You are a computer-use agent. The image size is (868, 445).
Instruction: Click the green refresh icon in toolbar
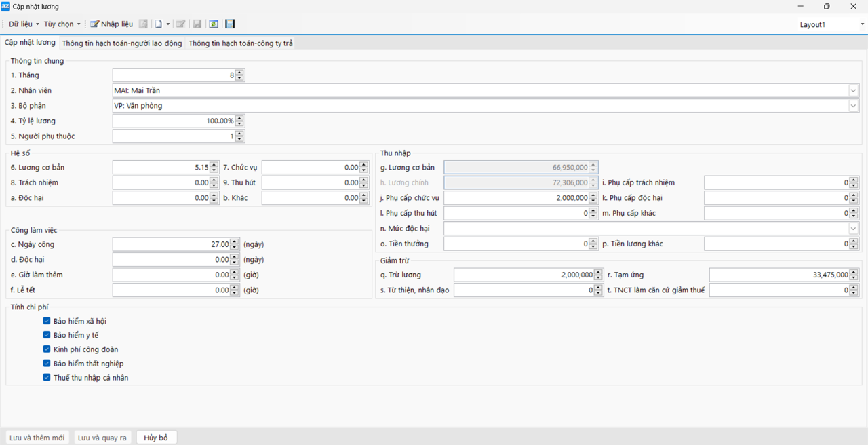point(214,24)
